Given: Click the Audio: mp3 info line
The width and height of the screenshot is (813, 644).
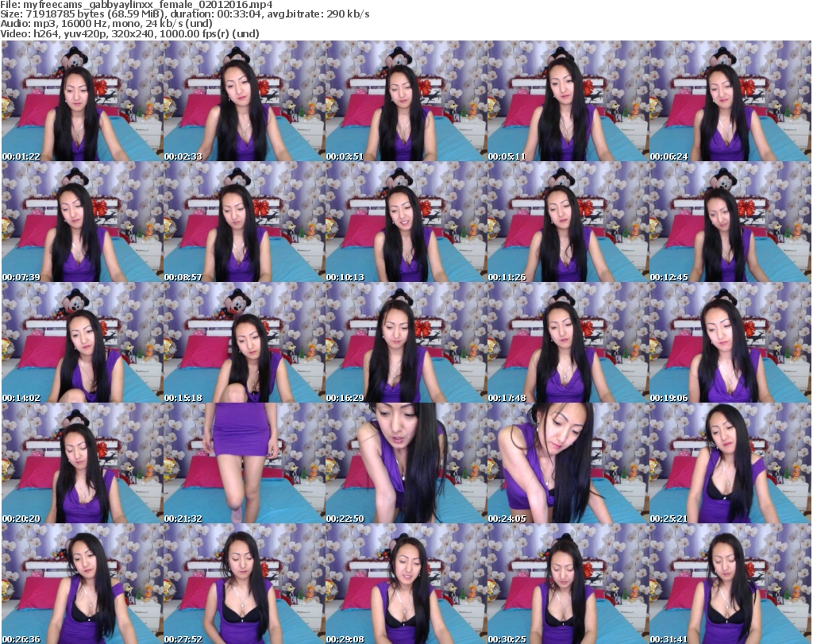Looking at the screenshot, I should [x=106, y=24].
